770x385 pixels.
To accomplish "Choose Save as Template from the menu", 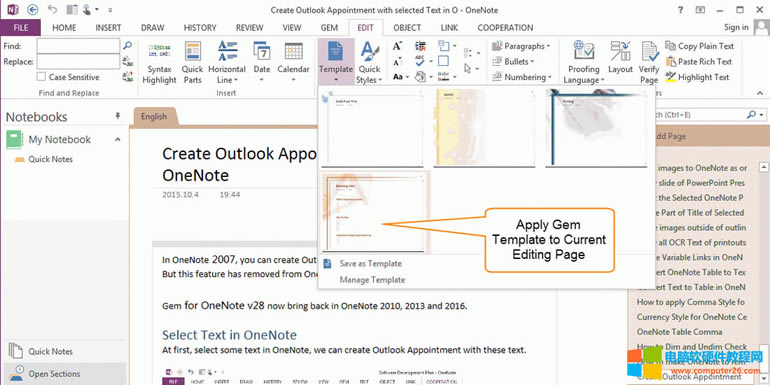I will [370, 264].
